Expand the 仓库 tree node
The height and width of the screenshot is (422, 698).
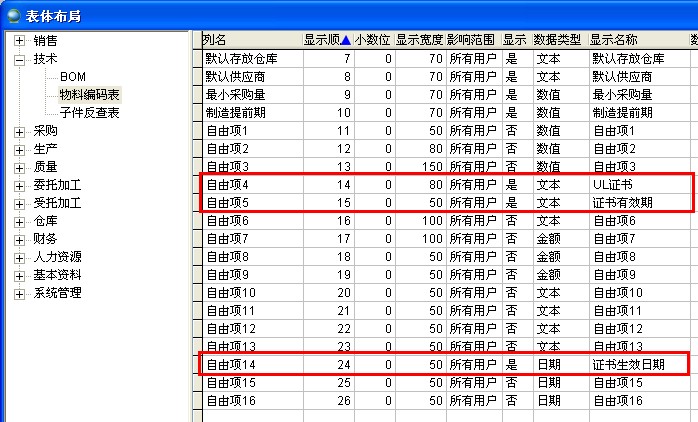[20, 221]
